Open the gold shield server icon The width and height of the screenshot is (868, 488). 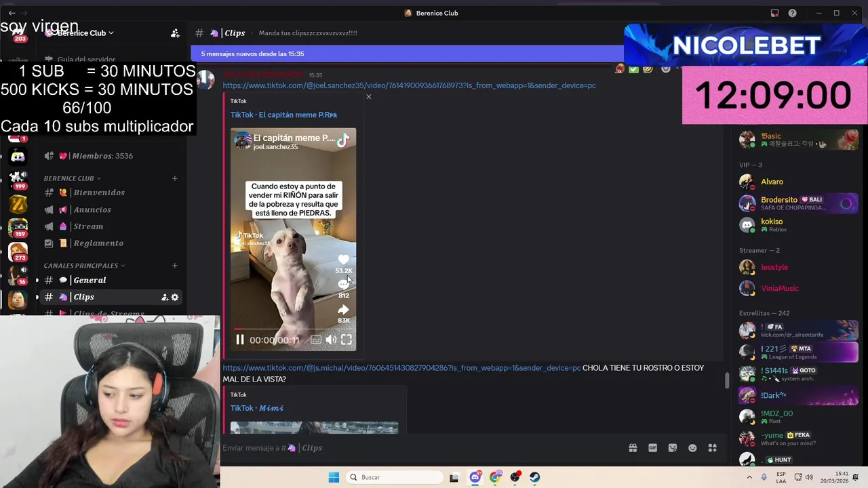[18, 203]
